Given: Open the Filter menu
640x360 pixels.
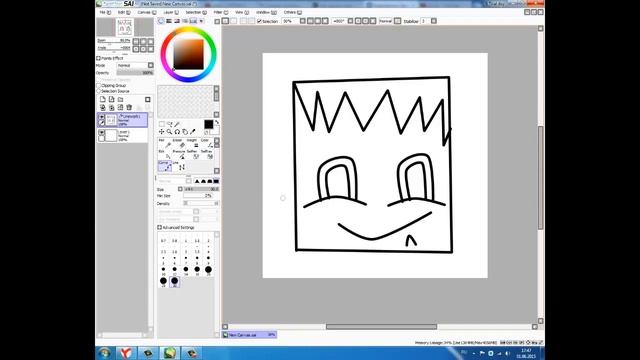Looking at the screenshot, I should (220, 12).
